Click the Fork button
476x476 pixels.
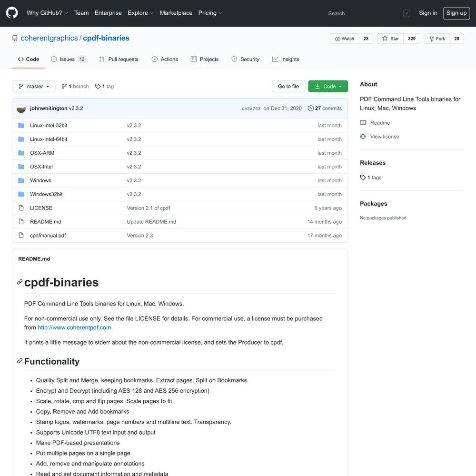[437, 39]
